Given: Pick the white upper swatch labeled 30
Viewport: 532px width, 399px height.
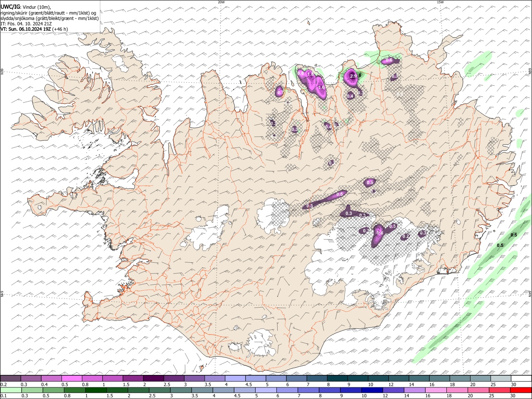Looking at the screenshot, I should [x=521, y=378].
